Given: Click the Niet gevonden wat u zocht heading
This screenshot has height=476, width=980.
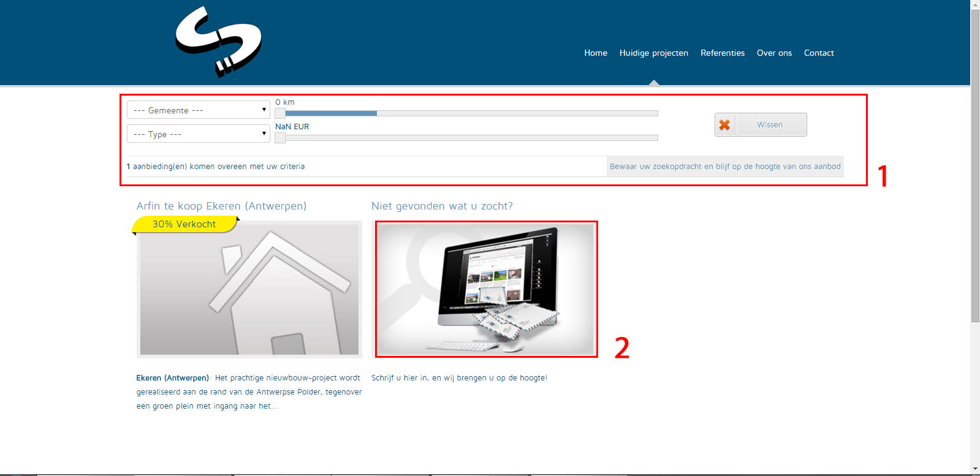Looking at the screenshot, I should (x=442, y=206).
